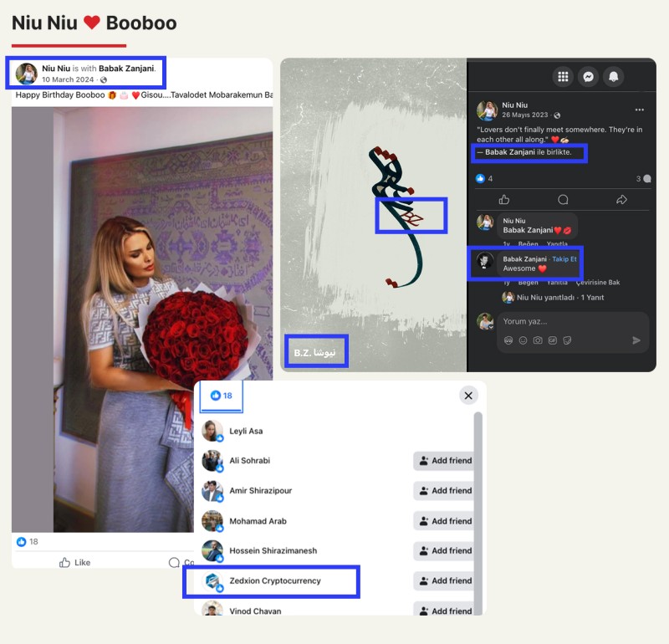Screen dimensions: 669x644
Task: Click Add friend next to Ali Sohrabi
Action: (x=445, y=461)
